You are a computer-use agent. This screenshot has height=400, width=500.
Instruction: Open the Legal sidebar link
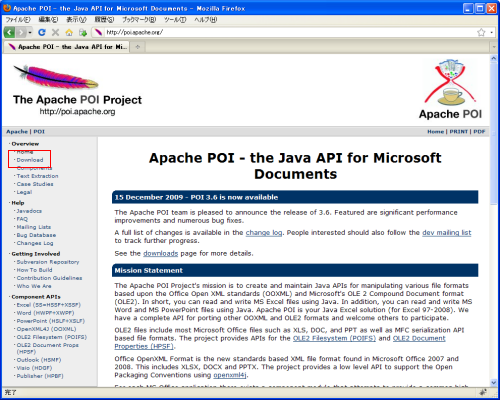tap(24, 192)
